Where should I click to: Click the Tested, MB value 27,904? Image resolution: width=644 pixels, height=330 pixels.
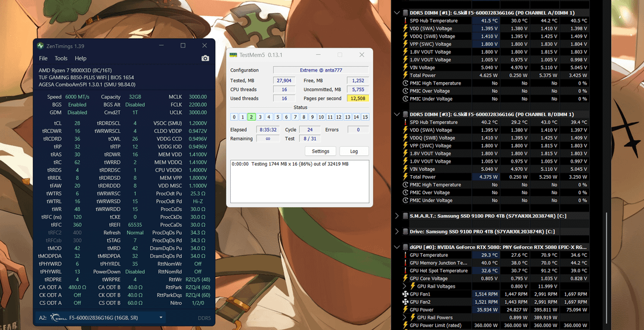point(284,80)
